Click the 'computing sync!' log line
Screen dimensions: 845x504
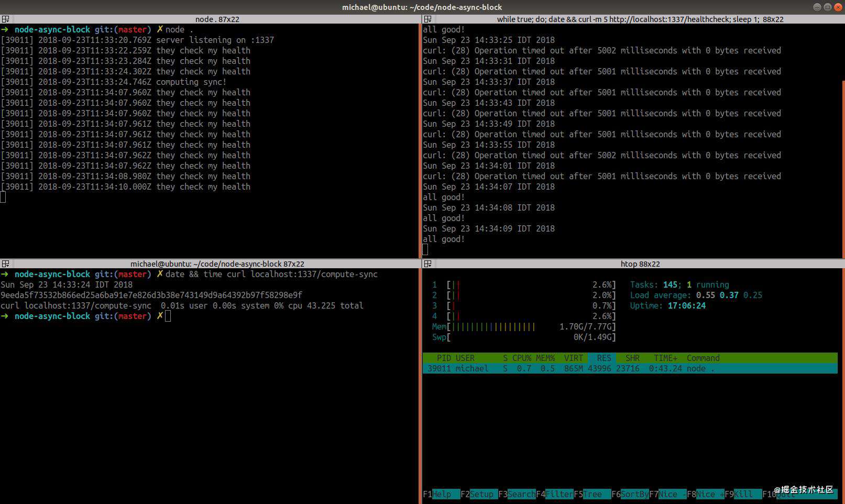[x=114, y=82]
